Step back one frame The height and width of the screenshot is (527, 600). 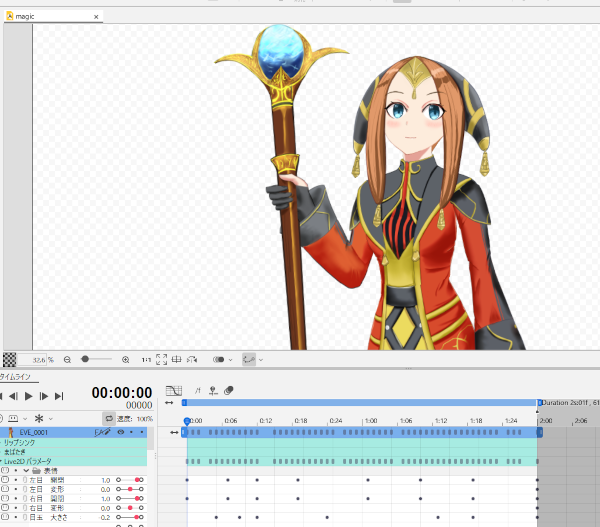(13, 396)
